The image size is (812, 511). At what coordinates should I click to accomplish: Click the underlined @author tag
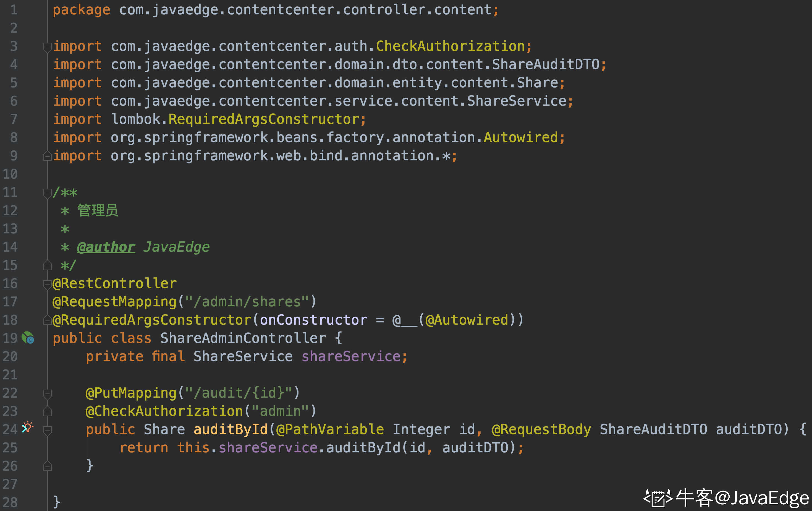(106, 247)
